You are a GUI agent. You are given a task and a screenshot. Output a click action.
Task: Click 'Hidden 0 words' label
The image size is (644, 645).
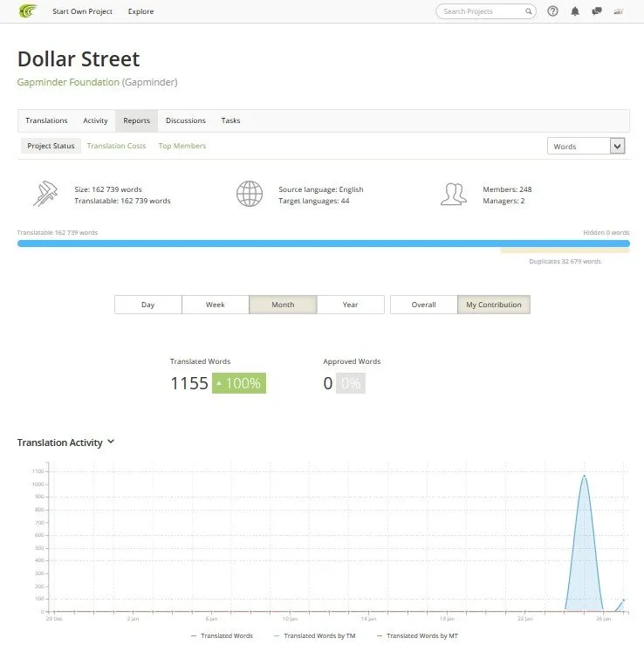tap(606, 232)
